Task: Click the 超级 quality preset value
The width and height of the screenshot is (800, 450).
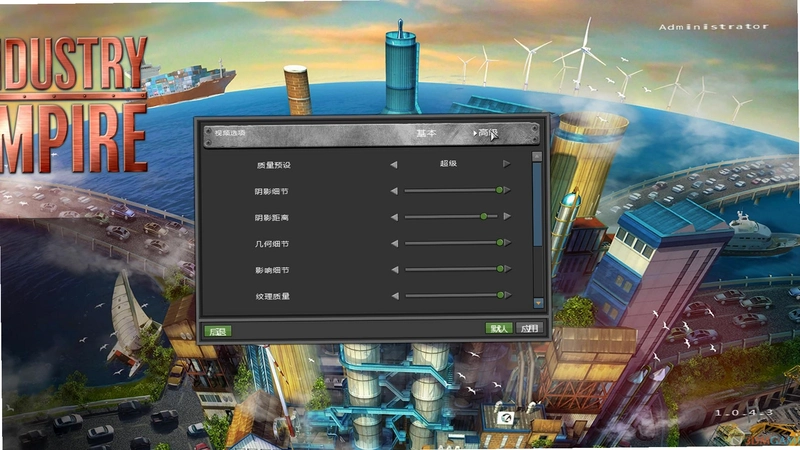Action: pyautogui.click(x=448, y=164)
